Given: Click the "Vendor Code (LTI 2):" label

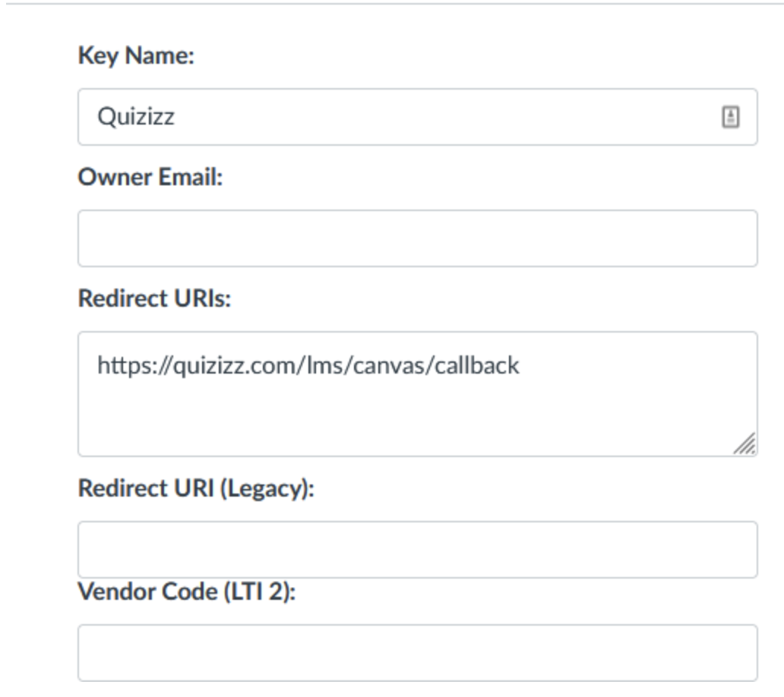Looking at the screenshot, I should point(187,591).
